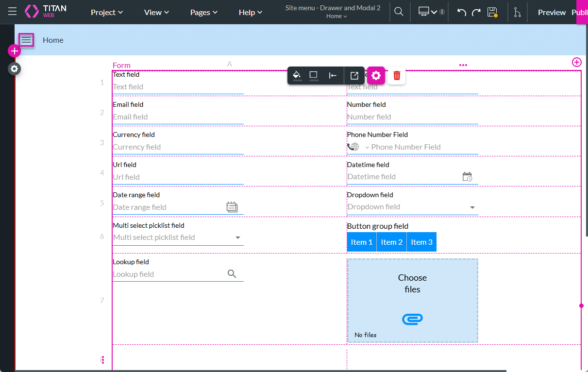Click the Preview button
The height and width of the screenshot is (372, 588).
coord(552,12)
